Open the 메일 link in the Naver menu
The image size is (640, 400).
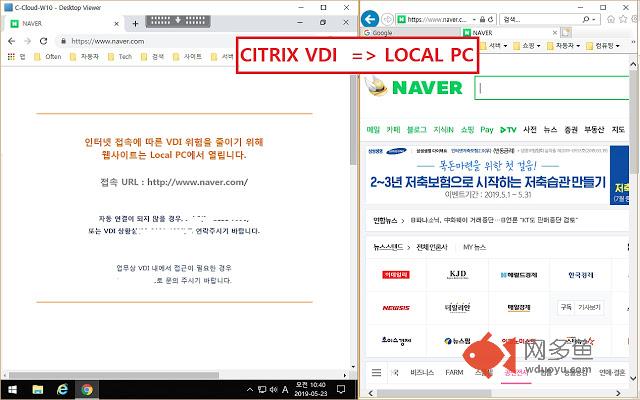click(373, 130)
